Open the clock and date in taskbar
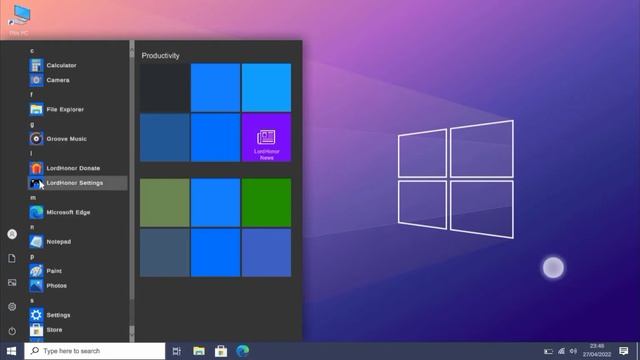This screenshot has width=640, height=360. point(597,351)
